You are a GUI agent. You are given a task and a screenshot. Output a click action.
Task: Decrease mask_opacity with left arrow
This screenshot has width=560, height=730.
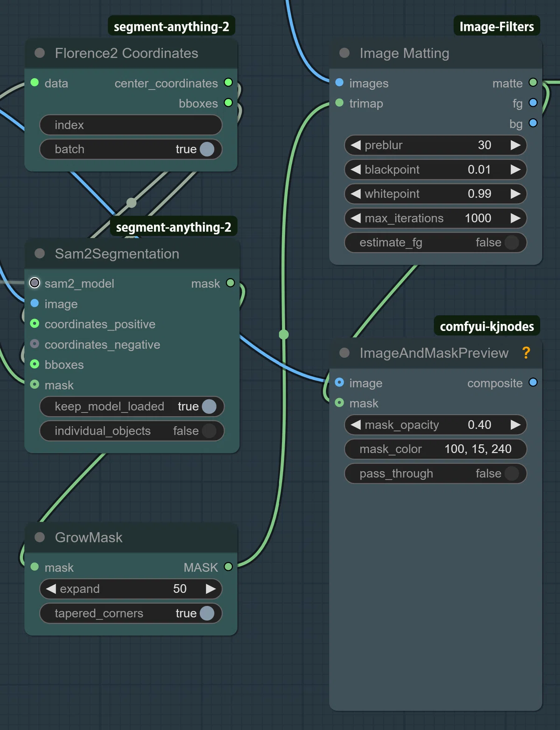(356, 425)
